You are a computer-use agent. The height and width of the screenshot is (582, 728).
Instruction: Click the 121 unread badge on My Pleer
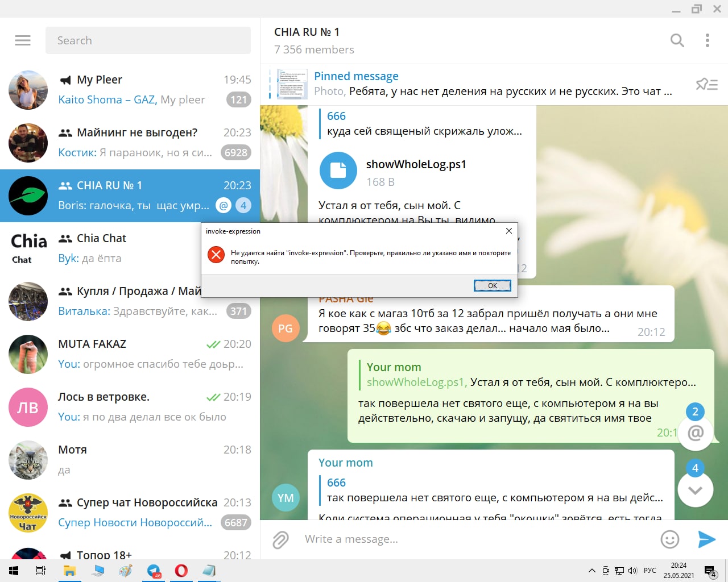click(x=238, y=99)
